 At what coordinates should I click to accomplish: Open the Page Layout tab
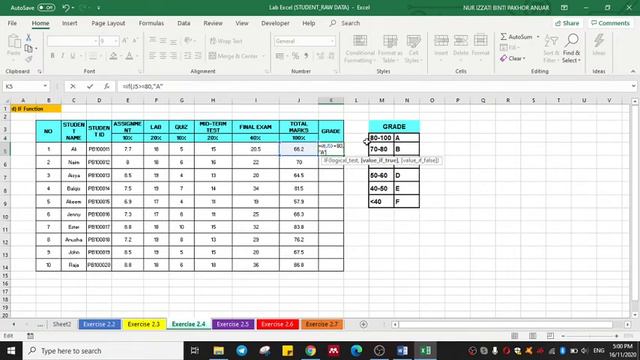tap(108, 23)
